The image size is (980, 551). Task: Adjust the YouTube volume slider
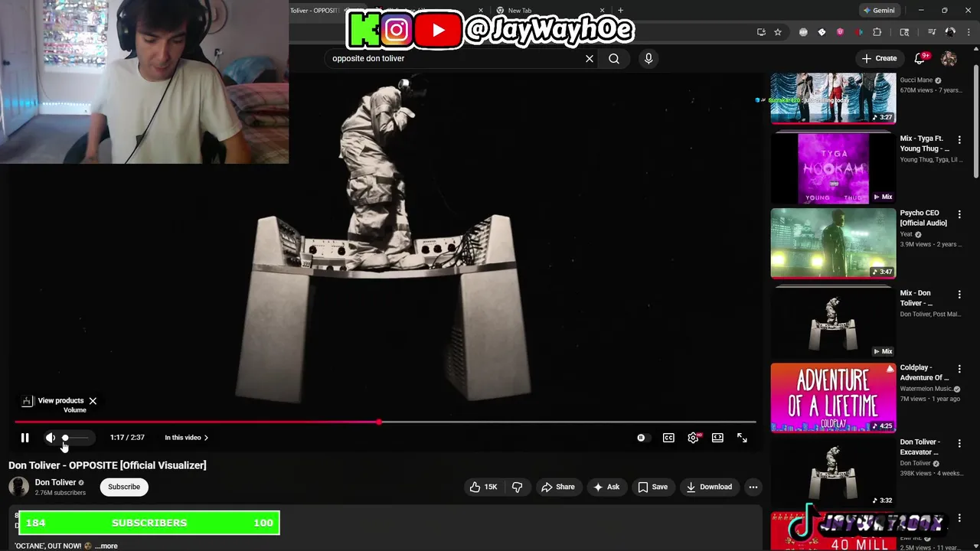[75, 438]
